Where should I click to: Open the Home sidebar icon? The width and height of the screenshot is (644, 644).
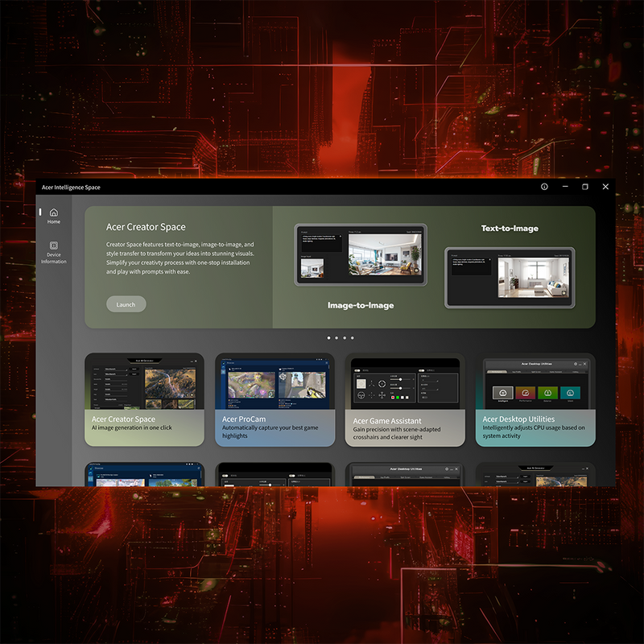pyautogui.click(x=54, y=216)
